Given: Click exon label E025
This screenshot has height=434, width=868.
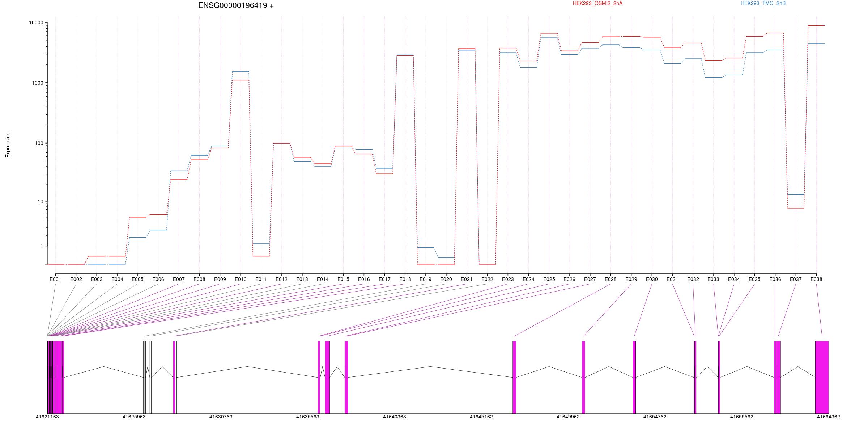Looking at the screenshot, I should (x=549, y=279).
